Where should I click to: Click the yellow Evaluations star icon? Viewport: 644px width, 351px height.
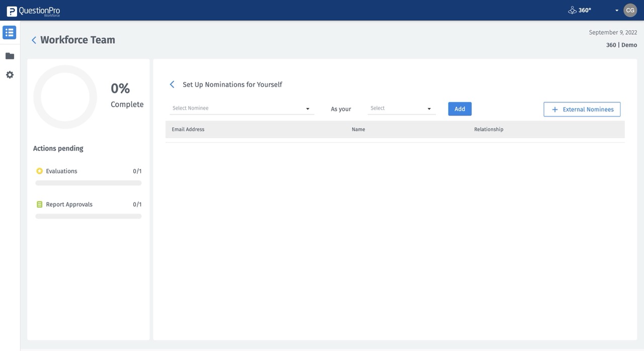[39, 171]
